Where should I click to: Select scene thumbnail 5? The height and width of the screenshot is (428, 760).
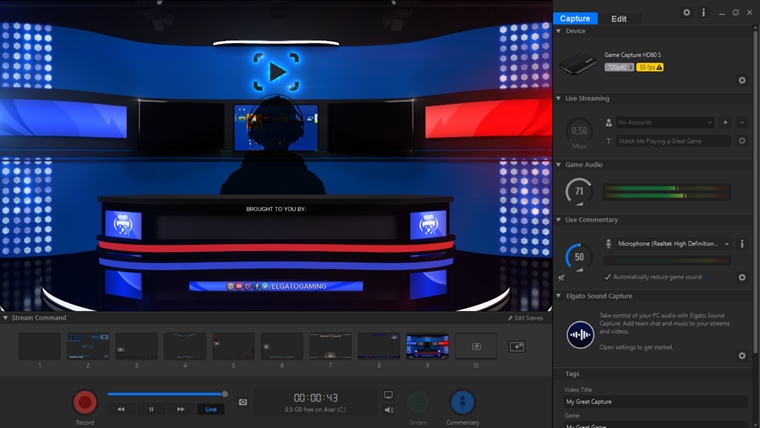[233, 346]
